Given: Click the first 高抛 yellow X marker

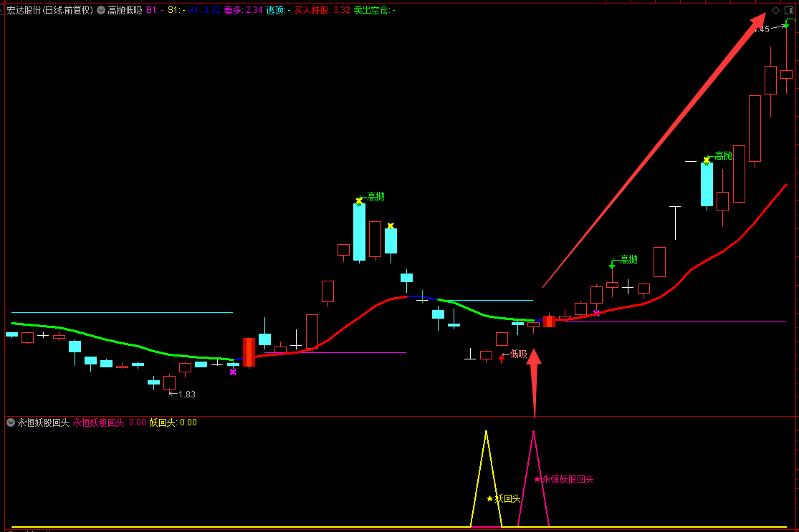Looking at the screenshot, I should point(359,201).
